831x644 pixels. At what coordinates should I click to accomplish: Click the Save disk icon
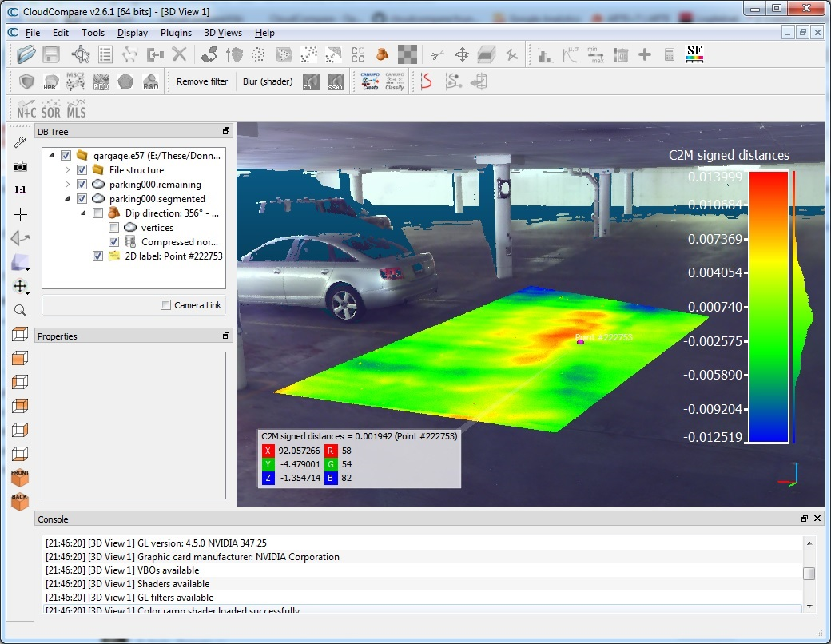pyautogui.click(x=51, y=54)
